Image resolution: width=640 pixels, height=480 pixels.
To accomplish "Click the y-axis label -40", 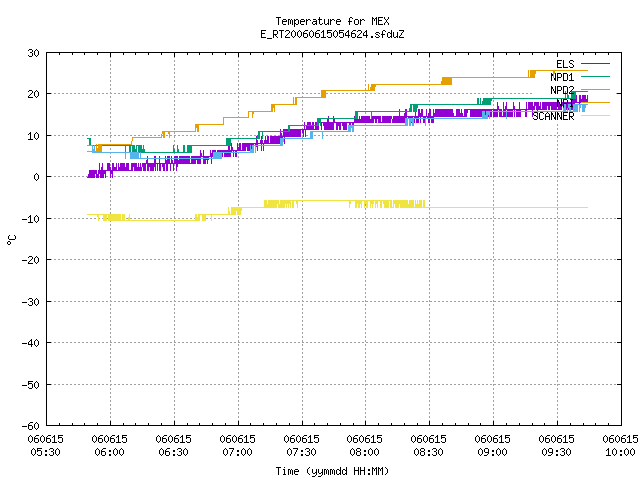I will [31, 343].
